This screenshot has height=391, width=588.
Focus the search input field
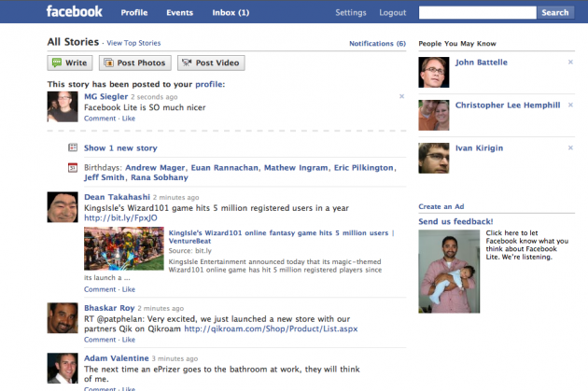477,12
